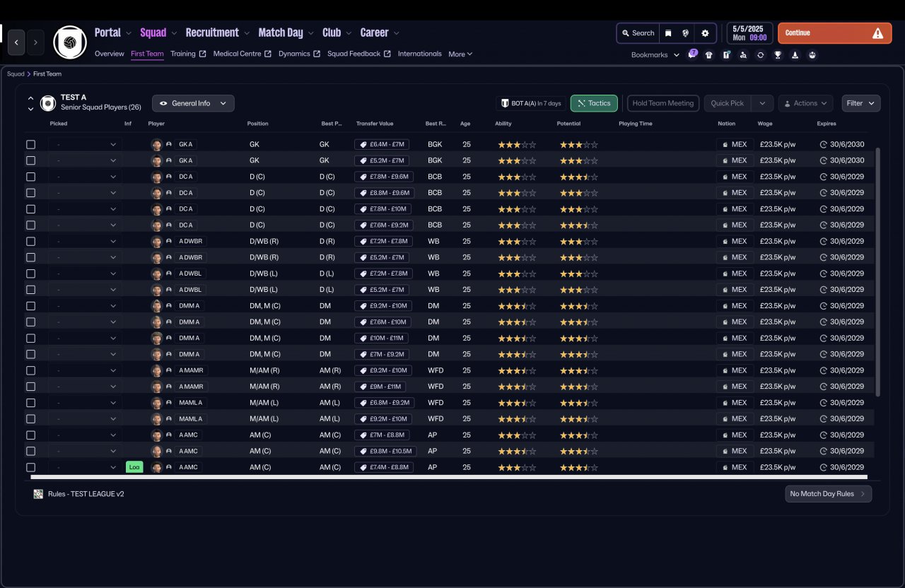905x588 pixels.
Task: Select the checkbox in the £8.8M - £9.6M row
Action: [30, 193]
